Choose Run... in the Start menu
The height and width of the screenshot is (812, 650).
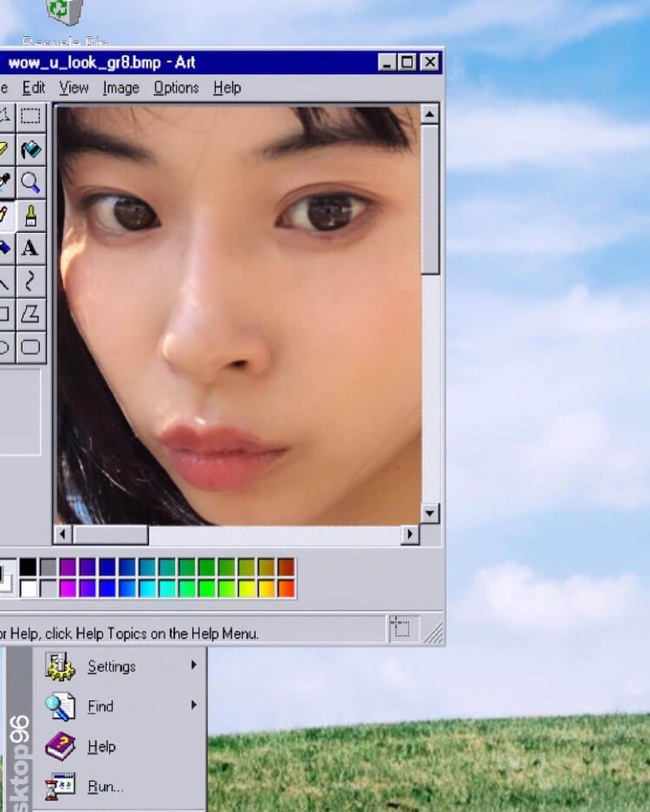[120, 787]
